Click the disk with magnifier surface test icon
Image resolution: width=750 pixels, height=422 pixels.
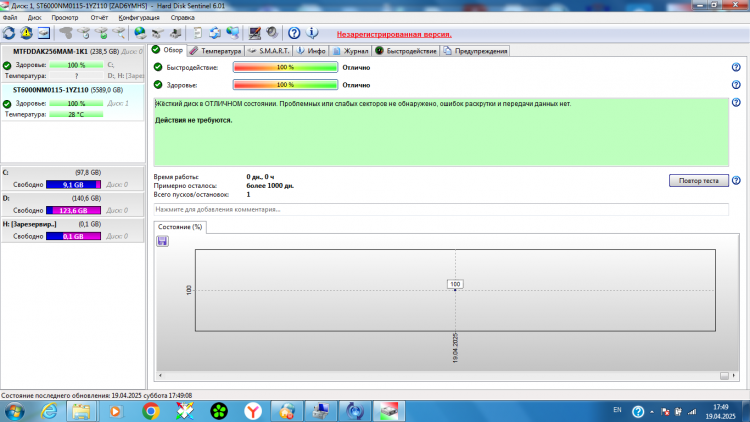click(x=119, y=33)
